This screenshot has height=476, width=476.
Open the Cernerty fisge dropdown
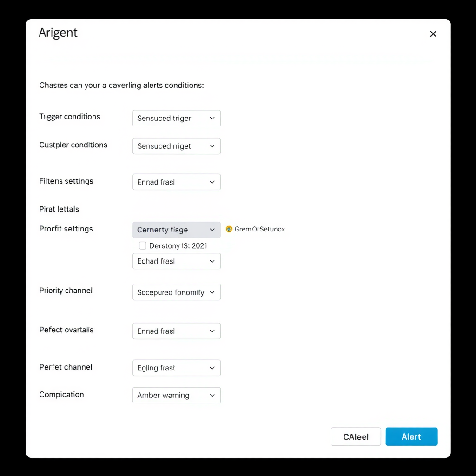[x=176, y=230]
